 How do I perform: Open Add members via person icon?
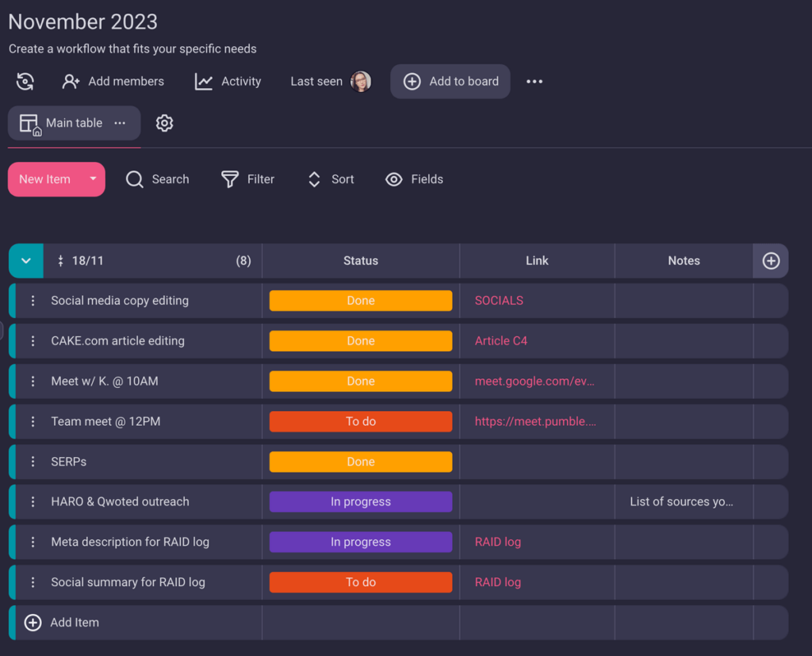(71, 81)
